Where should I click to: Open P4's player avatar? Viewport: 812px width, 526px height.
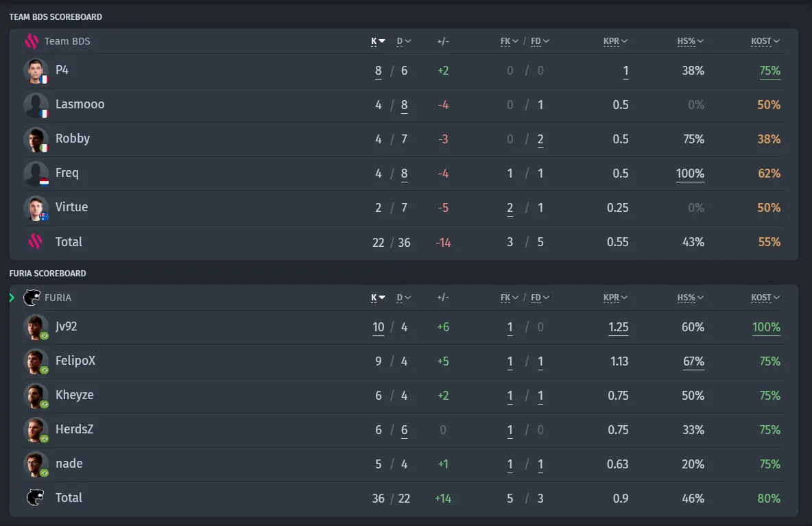click(36, 71)
